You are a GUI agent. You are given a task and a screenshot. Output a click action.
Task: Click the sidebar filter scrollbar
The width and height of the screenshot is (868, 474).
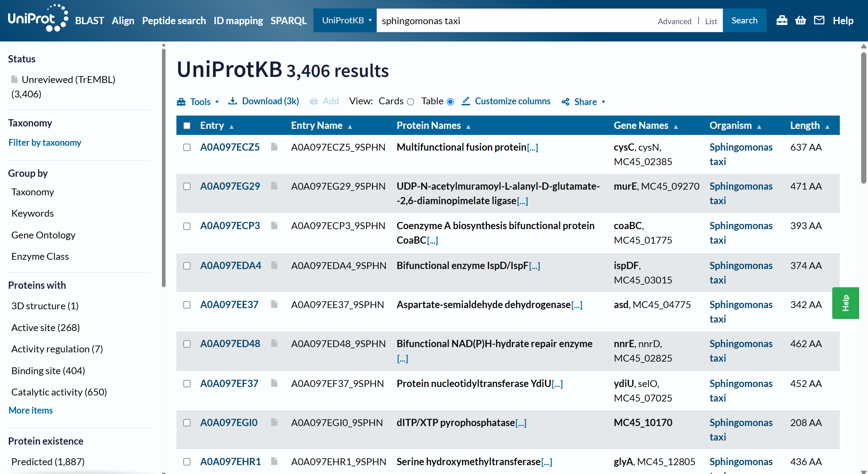pyautogui.click(x=164, y=168)
